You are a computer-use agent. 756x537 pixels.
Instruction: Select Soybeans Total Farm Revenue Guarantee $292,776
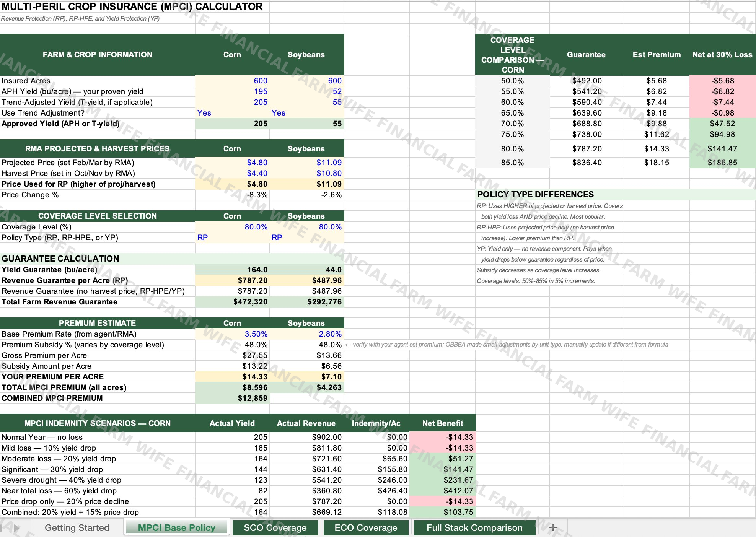pos(307,302)
